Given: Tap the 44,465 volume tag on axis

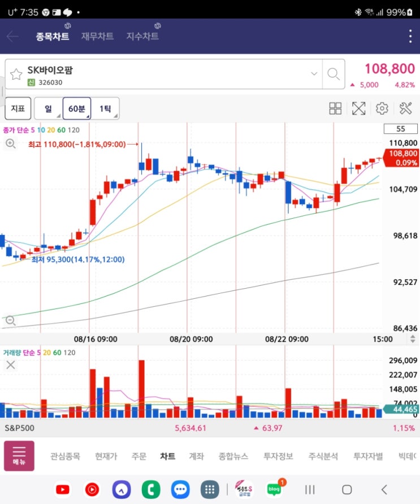Looking at the screenshot, I should tap(402, 409).
